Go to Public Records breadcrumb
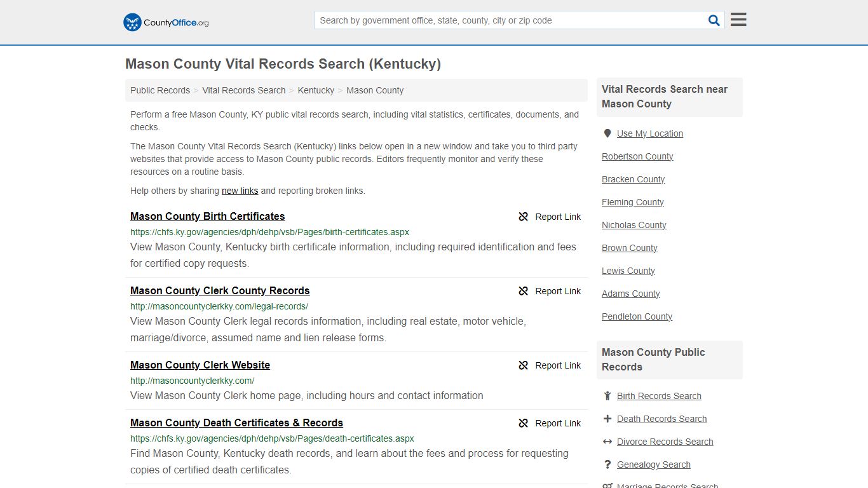The width and height of the screenshot is (868, 488). coord(160,90)
